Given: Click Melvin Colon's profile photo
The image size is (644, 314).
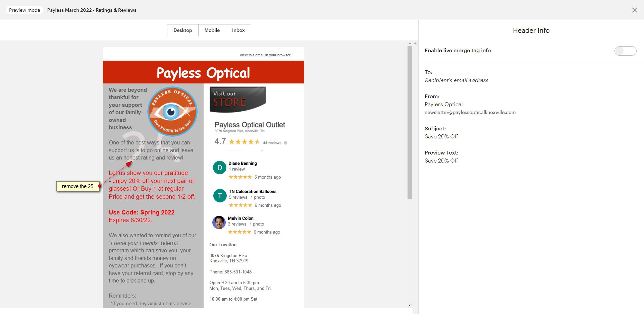Looking at the screenshot, I should [219, 223].
